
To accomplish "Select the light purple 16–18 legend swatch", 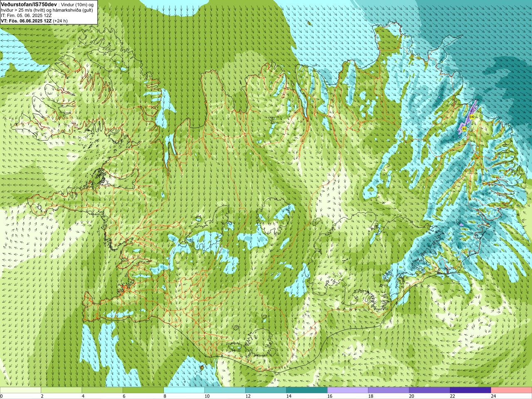I will tap(348, 390).
